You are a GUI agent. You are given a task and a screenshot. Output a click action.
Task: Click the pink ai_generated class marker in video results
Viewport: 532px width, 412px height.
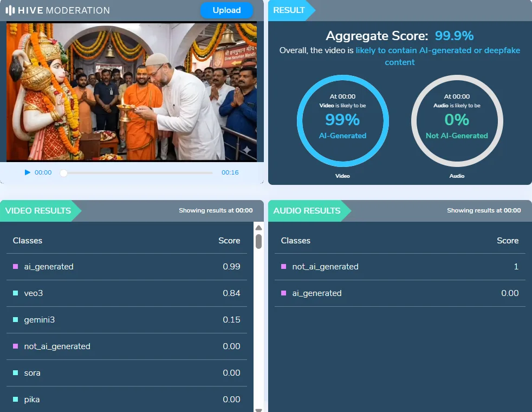coord(16,267)
